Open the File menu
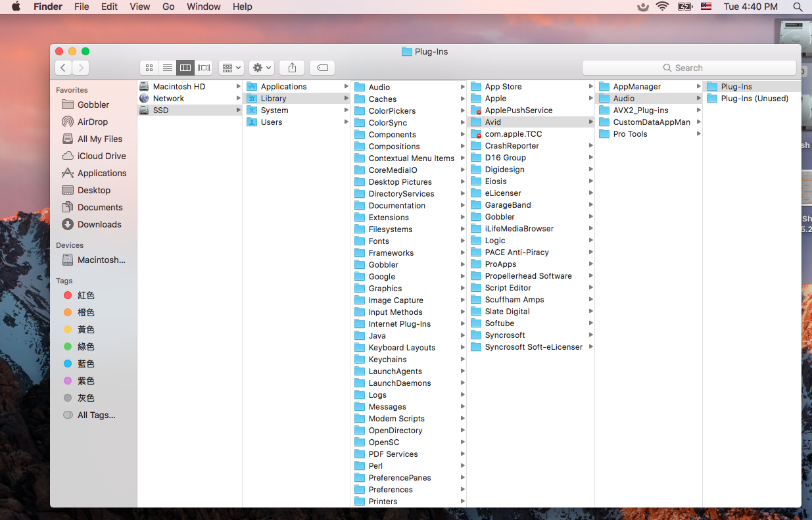Viewport: 812px width, 520px height. 82,7
